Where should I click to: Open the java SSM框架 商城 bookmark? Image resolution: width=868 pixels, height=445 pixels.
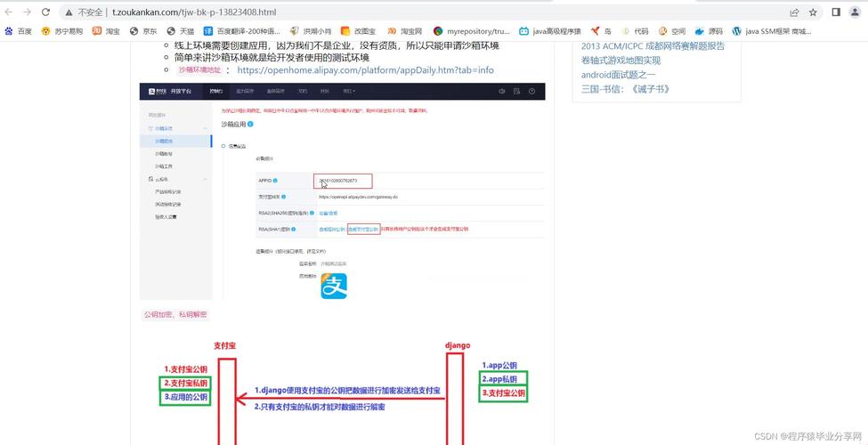tap(772, 31)
